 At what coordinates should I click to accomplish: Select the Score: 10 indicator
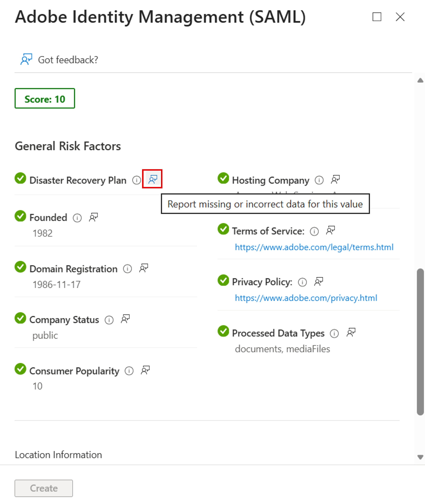pos(45,98)
